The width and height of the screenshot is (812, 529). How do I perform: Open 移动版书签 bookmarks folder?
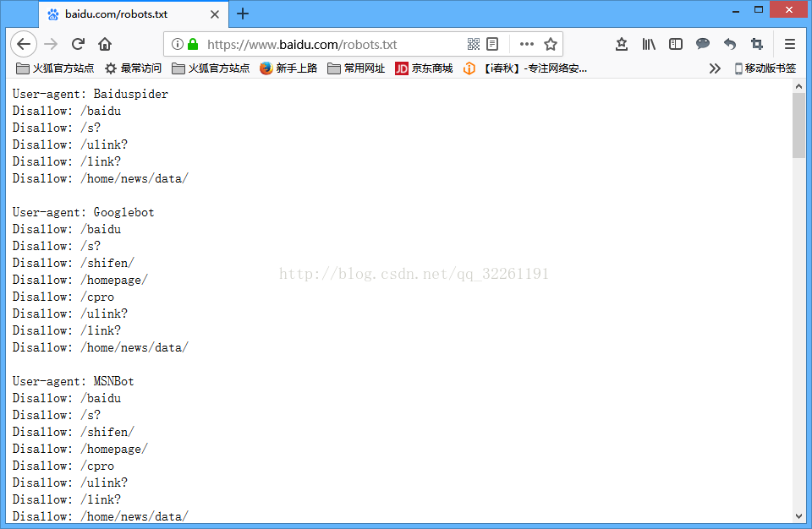click(765, 68)
